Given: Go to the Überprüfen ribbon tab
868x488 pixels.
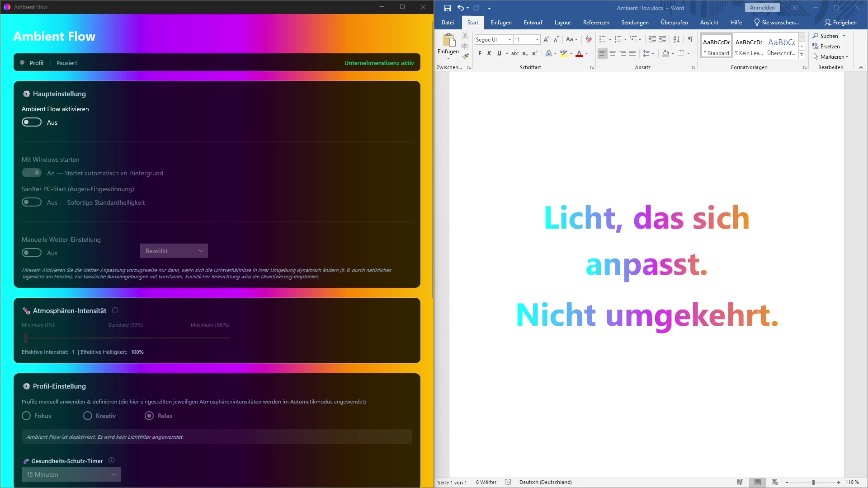Looking at the screenshot, I should coord(675,22).
